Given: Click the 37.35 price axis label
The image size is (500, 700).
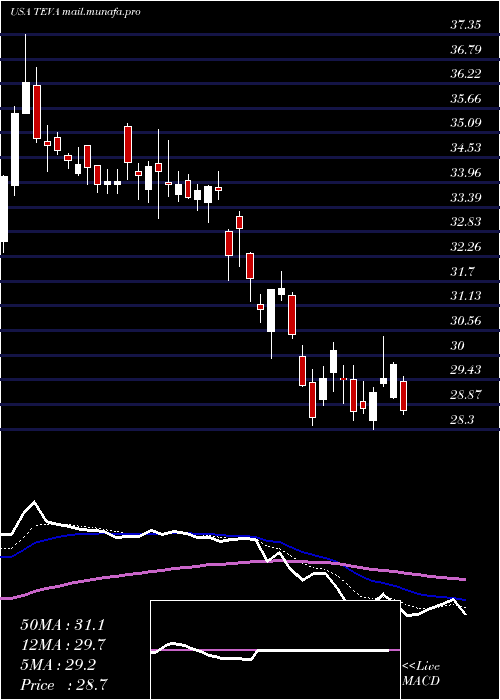Looking at the screenshot, I should [x=466, y=25].
